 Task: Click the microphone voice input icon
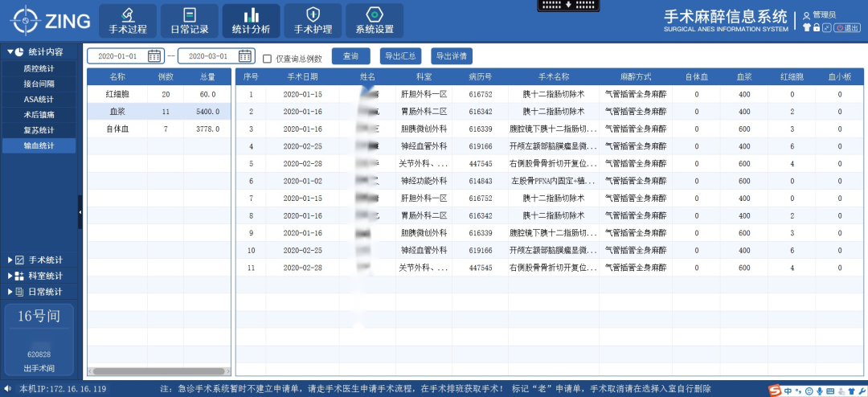[819, 391]
